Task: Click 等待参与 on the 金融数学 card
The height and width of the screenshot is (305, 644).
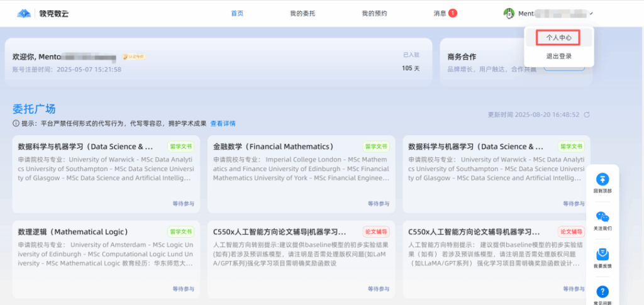Action: click(378, 204)
